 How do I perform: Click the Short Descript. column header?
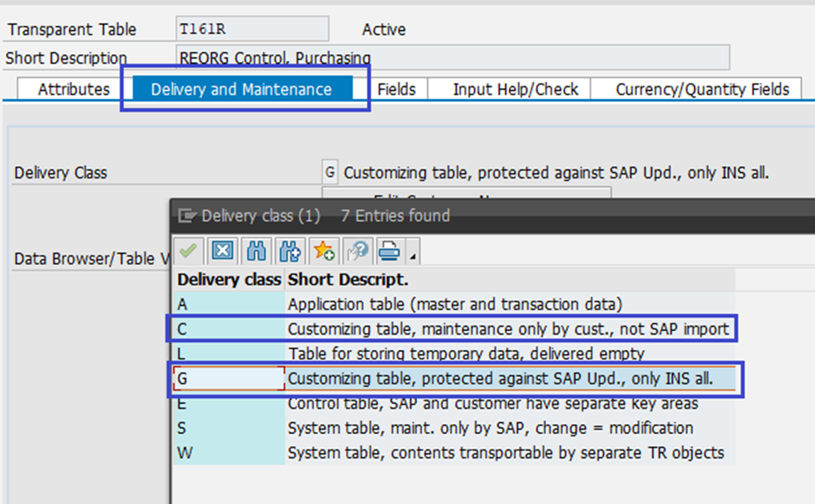tap(348, 280)
